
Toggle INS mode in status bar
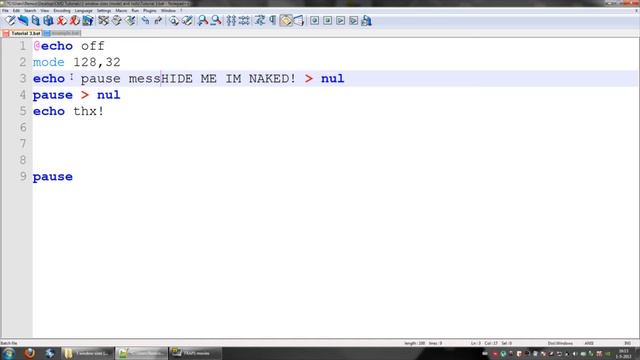click(x=627, y=343)
